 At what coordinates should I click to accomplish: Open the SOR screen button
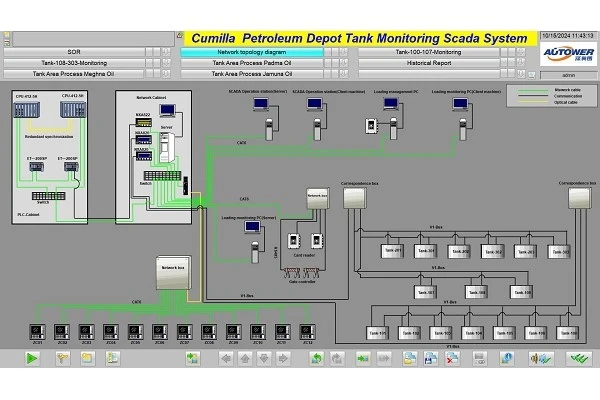(x=74, y=52)
